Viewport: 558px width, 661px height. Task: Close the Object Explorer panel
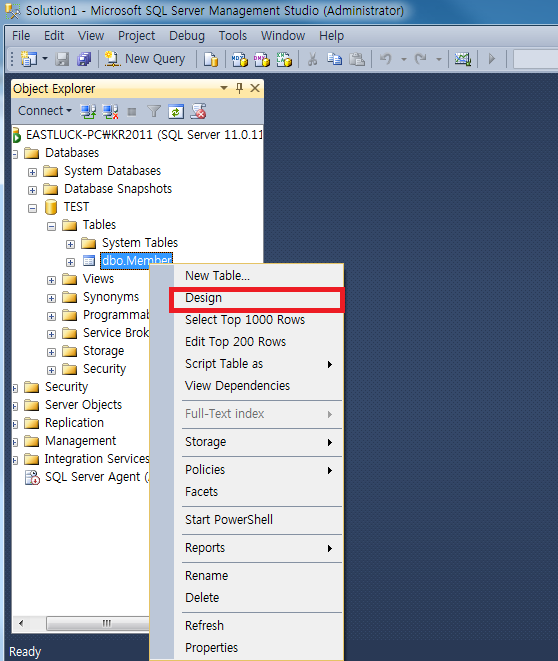pyautogui.click(x=255, y=88)
